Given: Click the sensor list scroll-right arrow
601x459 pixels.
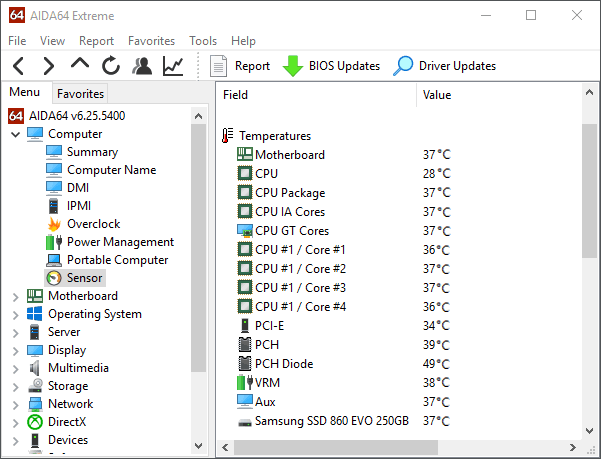Looking at the screenshot, I should pyautogui.click(x=573, y=448).
